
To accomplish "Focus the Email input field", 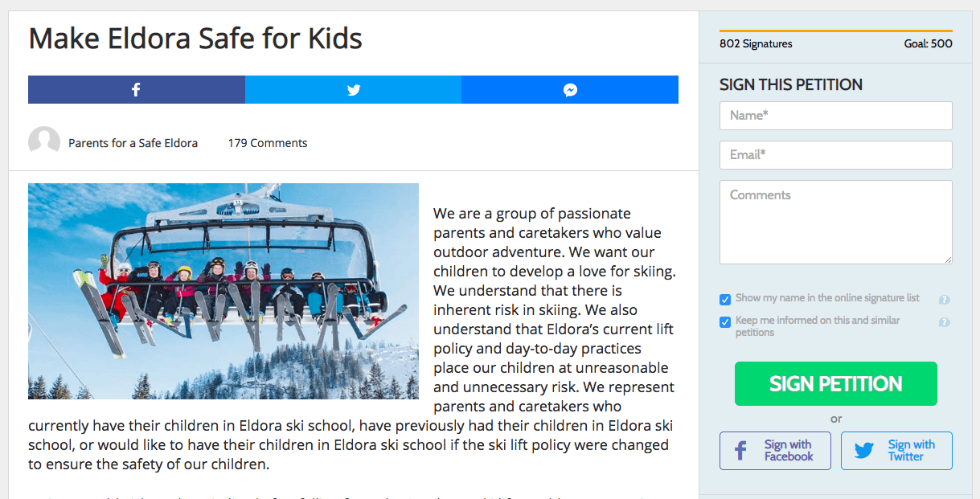I will pos(836,155).
